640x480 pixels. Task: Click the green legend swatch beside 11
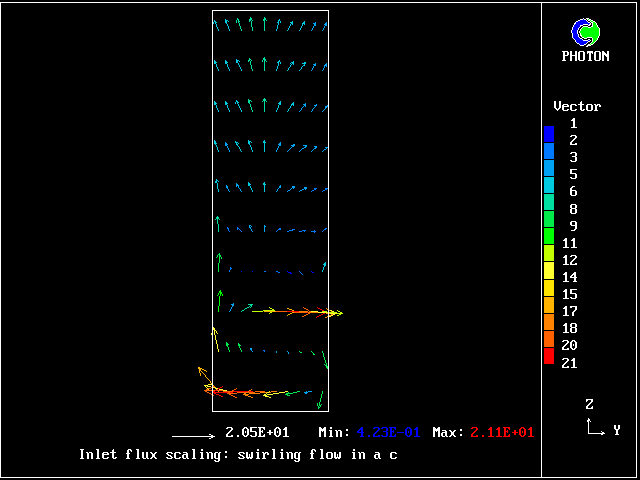pos(549,240)
